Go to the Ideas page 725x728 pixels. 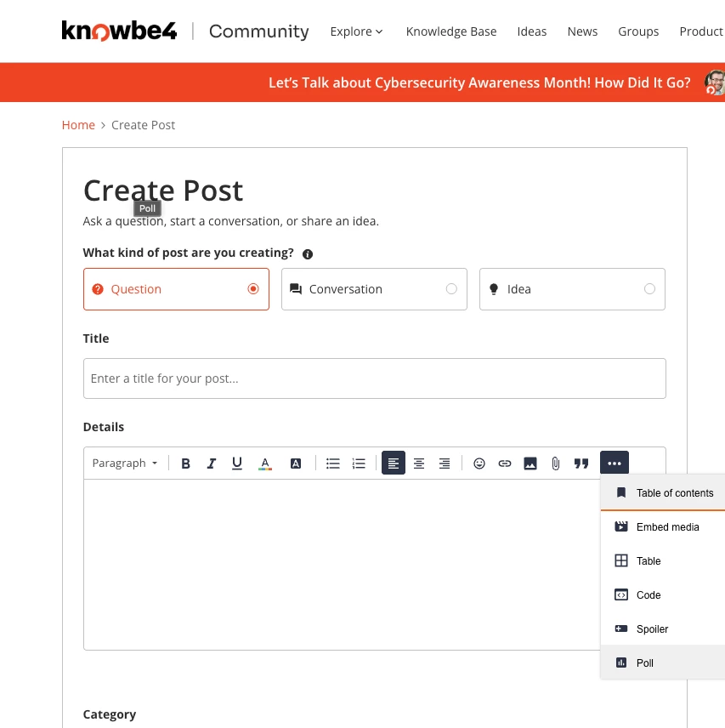[x=531, y=31]
